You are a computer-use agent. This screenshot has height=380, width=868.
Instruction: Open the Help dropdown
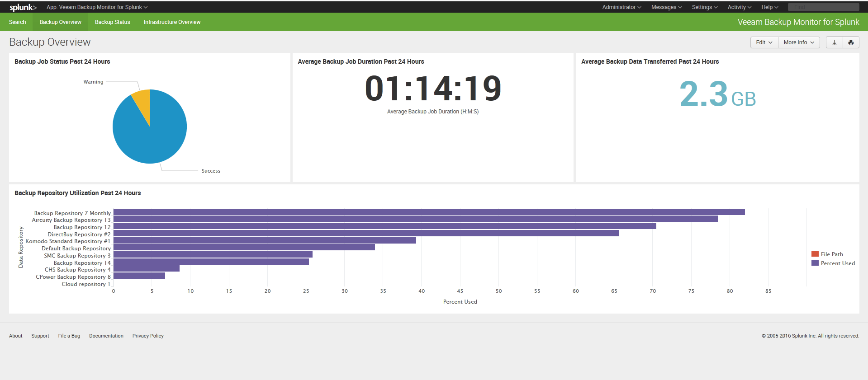coord(769,7)
